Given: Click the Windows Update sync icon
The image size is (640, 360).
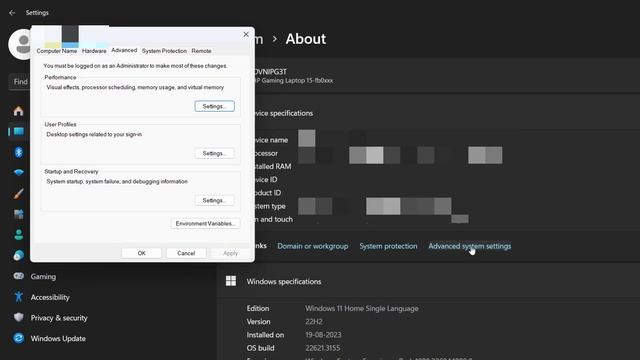Looking at the screenshot, I should pos(18,338).
